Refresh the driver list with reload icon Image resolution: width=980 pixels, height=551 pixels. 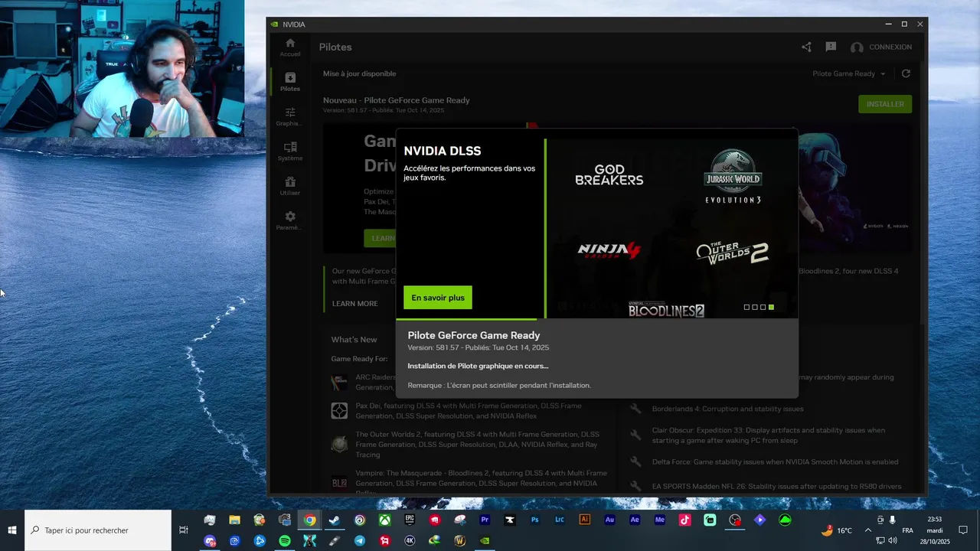[x=906, y=73]
